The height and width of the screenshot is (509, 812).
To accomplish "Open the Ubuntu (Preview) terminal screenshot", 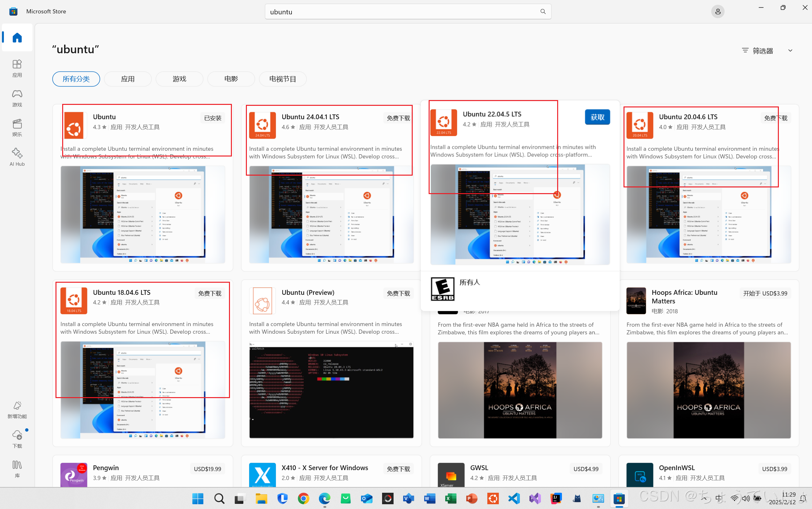I will [331, 390].
